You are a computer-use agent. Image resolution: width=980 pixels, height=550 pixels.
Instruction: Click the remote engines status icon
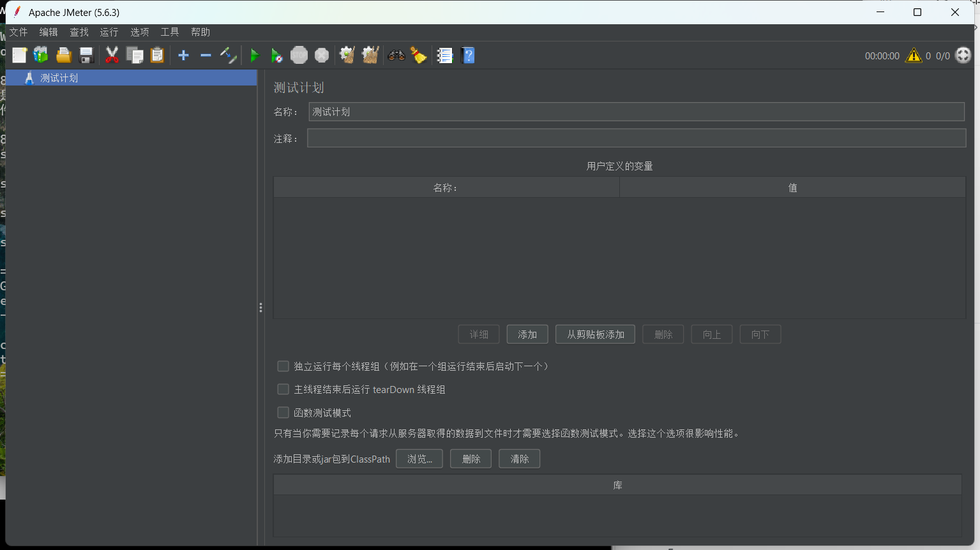tap(963, 56)
